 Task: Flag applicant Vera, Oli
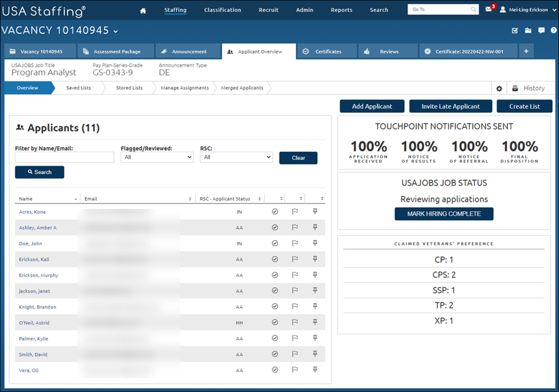tap(295, 370)
